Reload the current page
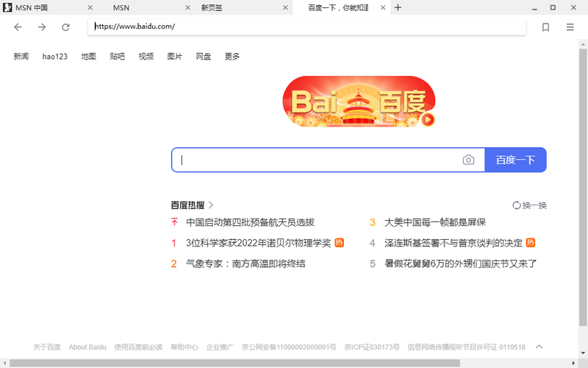The width and height of the screenshot is (588, 368). (65, 27)
